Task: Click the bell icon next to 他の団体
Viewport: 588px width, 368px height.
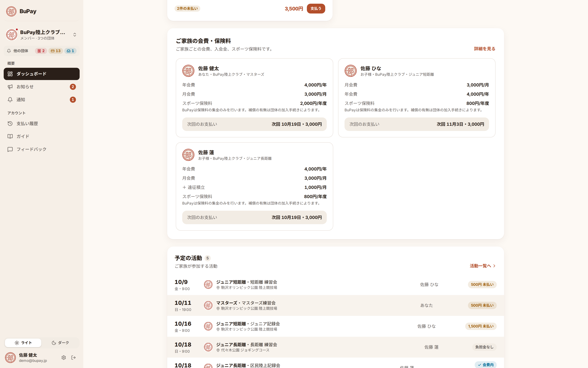Action: click(x=9, y=51)
